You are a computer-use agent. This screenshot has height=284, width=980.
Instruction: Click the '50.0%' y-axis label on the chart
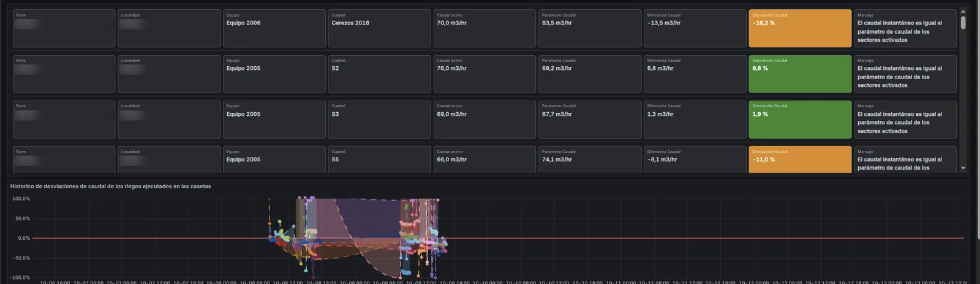tap(23, 218)
